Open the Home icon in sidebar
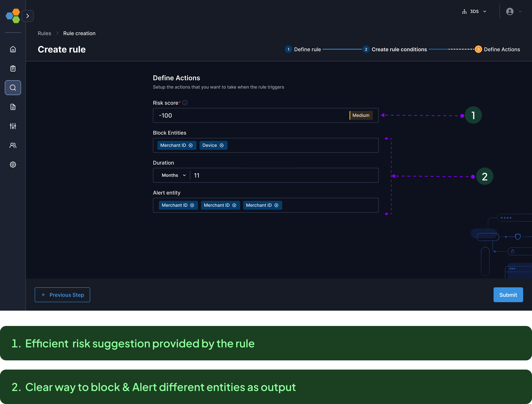The width and height of the screenshot is (532, 404). 13,49
